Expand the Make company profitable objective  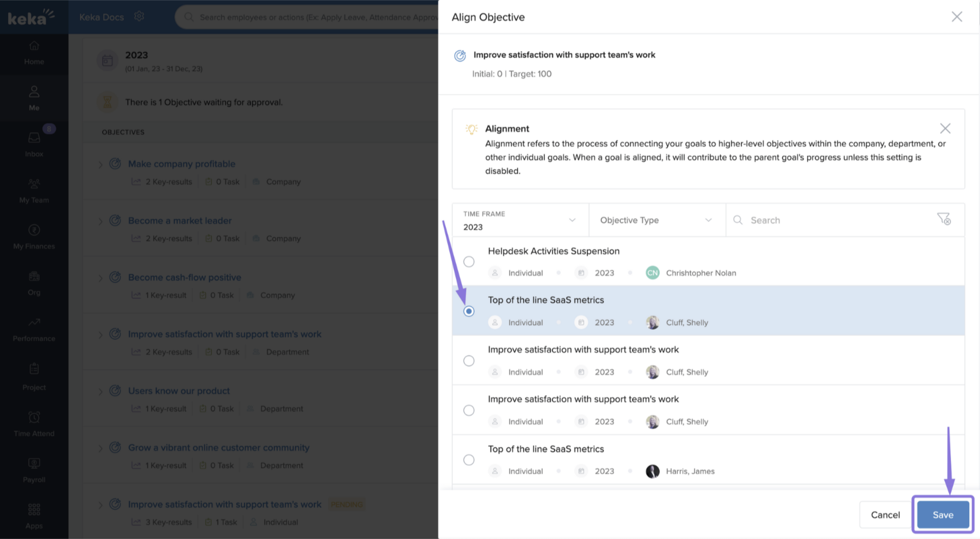tap(100, 164)
